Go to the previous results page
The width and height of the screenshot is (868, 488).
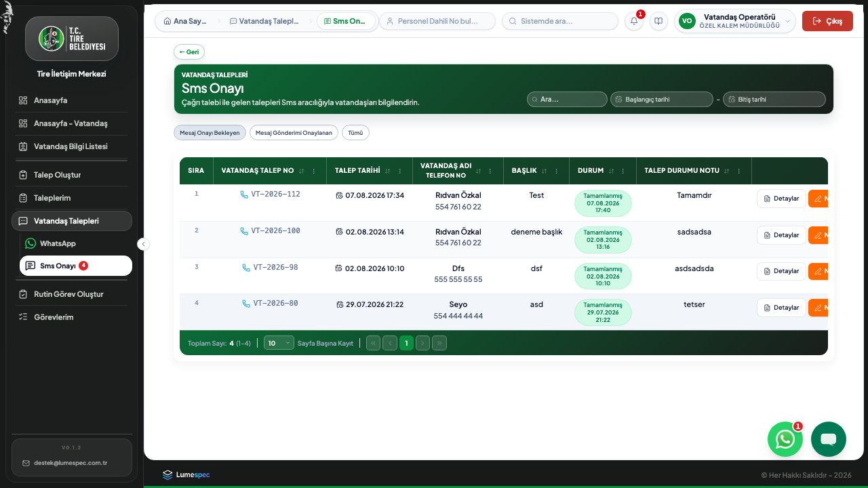coord(390,343)
